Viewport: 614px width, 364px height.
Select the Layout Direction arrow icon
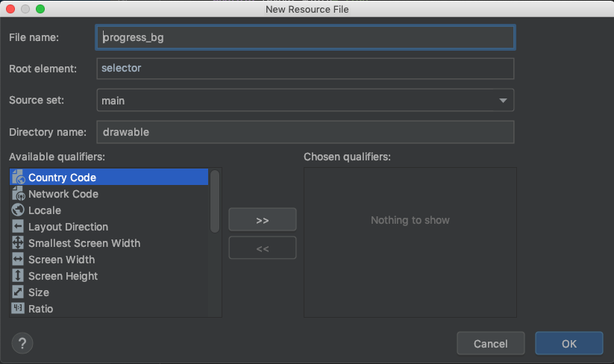click(x=18, y=227)
